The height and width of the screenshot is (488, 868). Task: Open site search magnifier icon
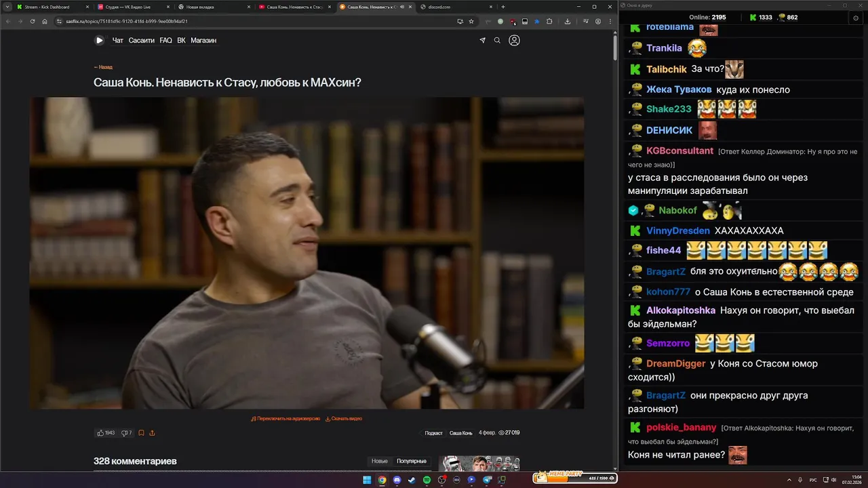tap(497, 41)
